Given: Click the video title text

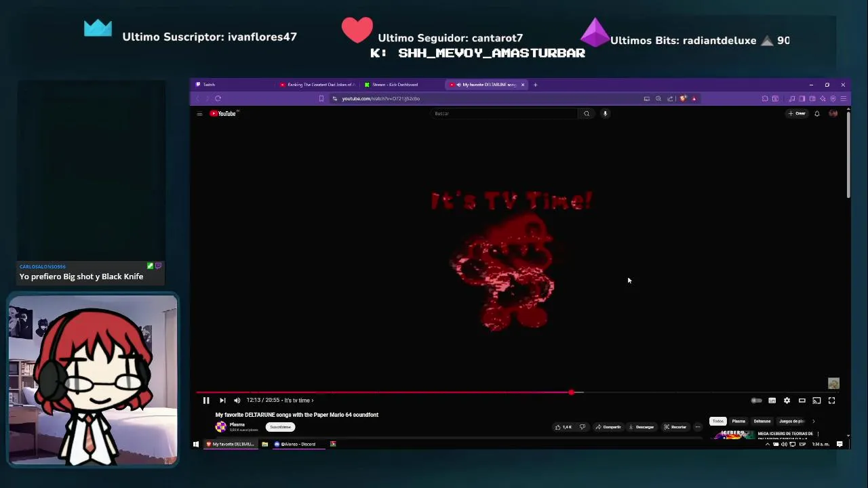Looking at the screenshot, I should tap(297, 415).
